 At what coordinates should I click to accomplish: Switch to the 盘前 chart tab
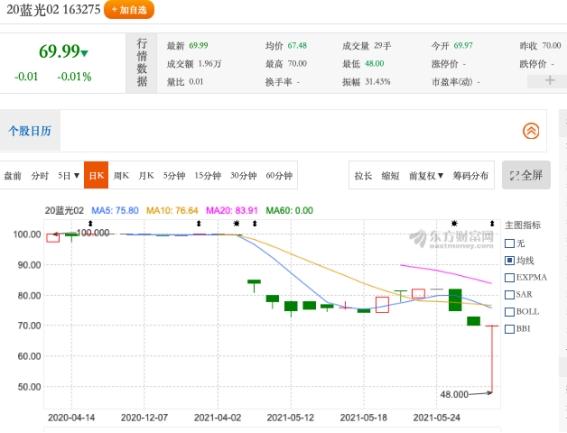(13, 176)
